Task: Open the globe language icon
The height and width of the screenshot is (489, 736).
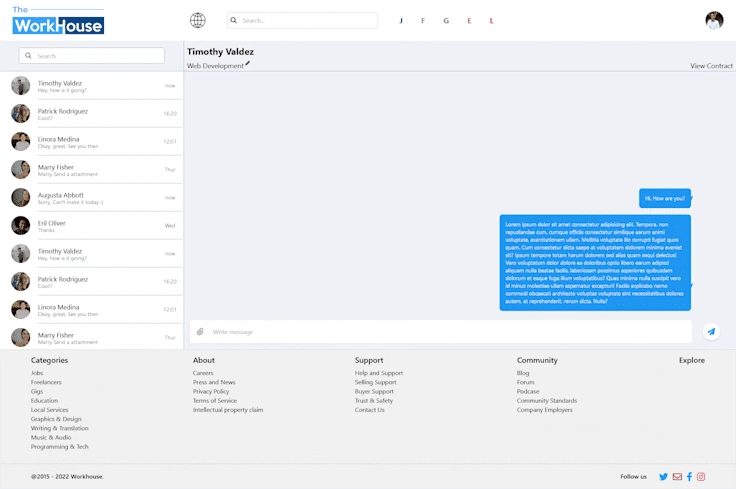Action: pos(198,20)
